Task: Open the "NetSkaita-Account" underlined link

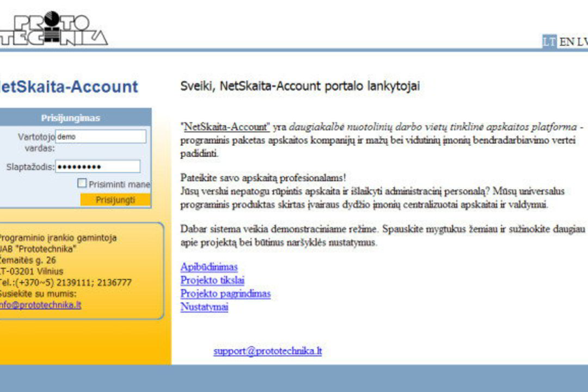Action: pyautogui.click(x=226, y=127)
